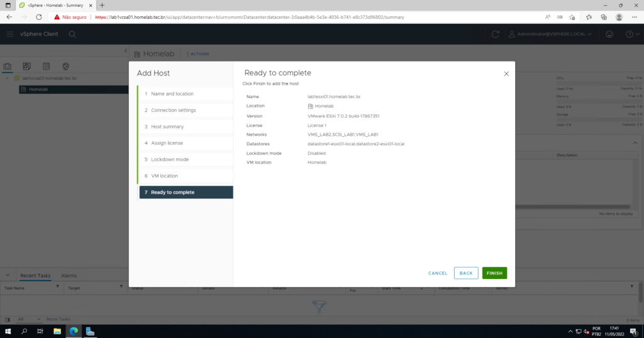Click the Description column header
644x338 pixels.
(x=567, y=155)
